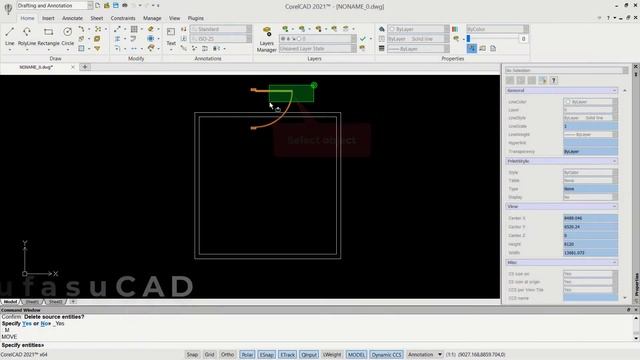640x360 pixels.
Task: Click the No option in command window
Action: 44,323
